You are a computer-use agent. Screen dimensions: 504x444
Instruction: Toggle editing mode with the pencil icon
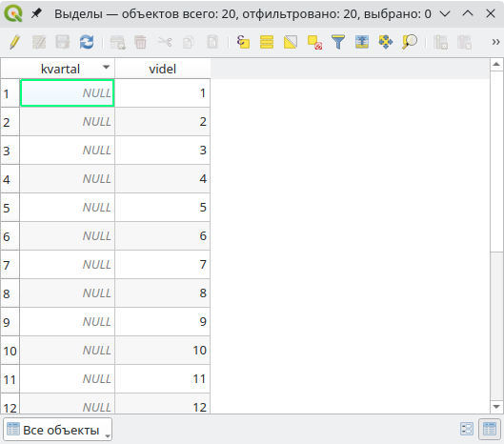coord(15,42)
